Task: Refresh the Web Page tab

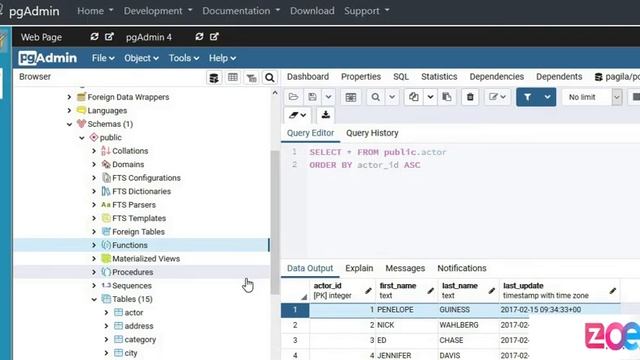Action: (94, 37)
